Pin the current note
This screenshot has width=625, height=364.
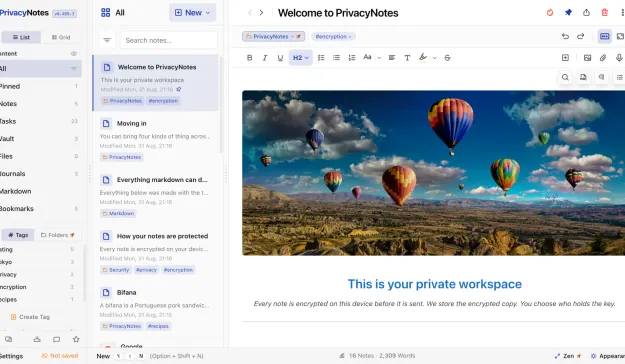coord(568,12)
